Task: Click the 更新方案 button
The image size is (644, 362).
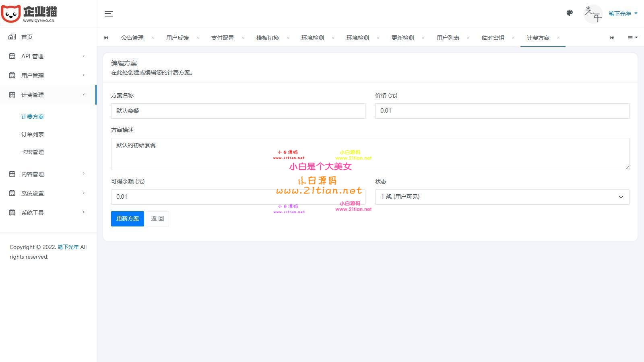Action: point(127,219)
